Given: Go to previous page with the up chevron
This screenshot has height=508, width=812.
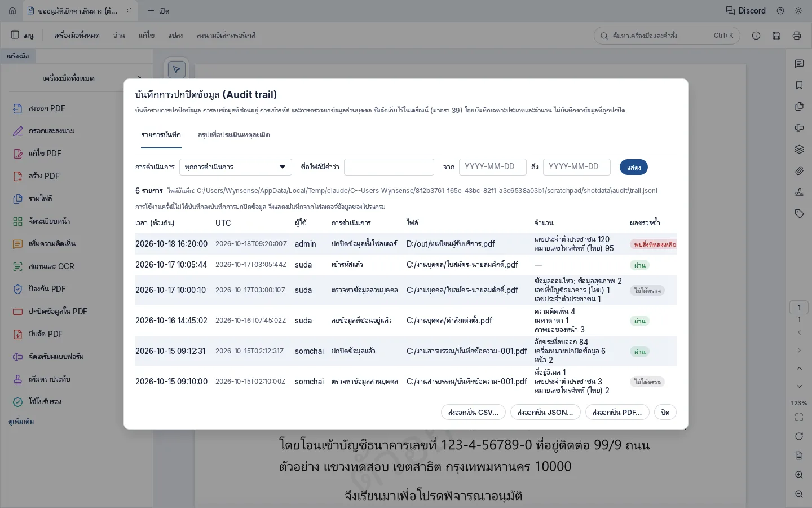Looking at the screenshot, I should click(799, 369).
